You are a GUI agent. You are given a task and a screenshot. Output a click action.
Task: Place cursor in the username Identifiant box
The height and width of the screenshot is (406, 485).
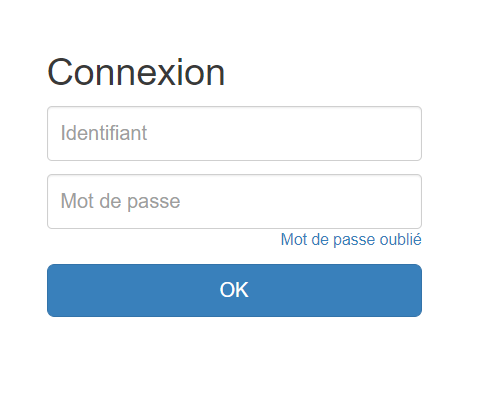(234, 133)
